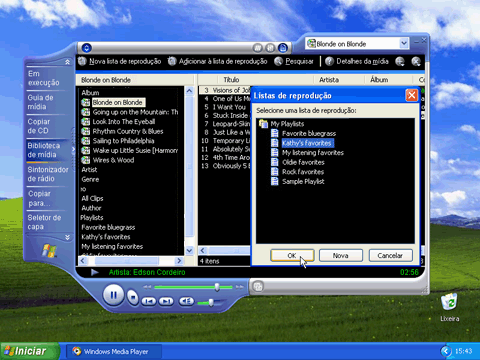Confirm the dialog with OK
The height and width of the screenshot is (360, 480).
tap(292, 255)
